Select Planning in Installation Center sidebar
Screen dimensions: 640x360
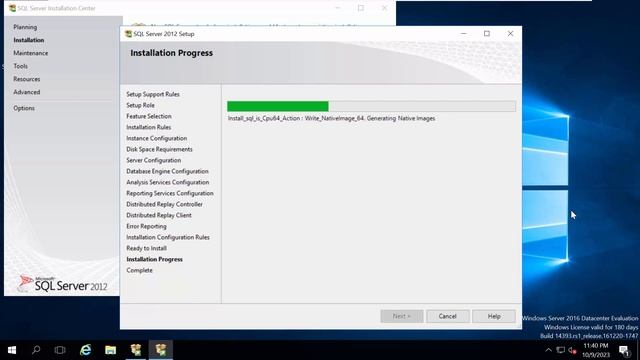point(25,27)
